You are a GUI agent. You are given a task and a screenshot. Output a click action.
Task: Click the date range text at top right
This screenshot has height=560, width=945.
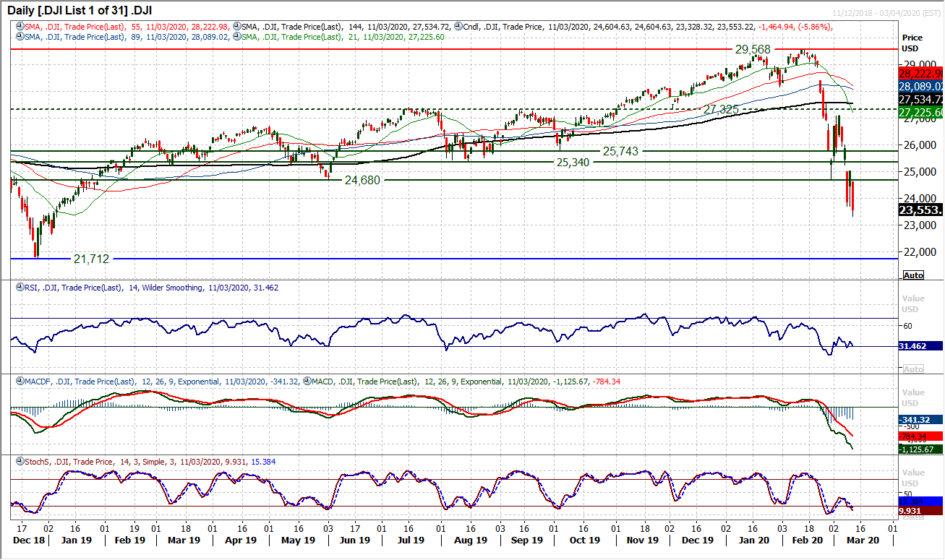coord(885,14)
